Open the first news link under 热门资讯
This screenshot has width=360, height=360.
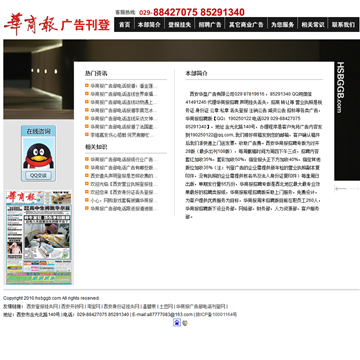(124, 86)
